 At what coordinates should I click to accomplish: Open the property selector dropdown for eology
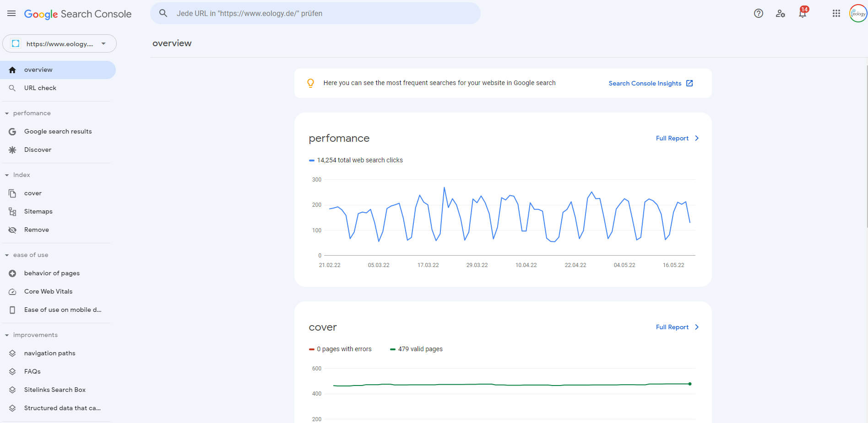coord(60,43)
